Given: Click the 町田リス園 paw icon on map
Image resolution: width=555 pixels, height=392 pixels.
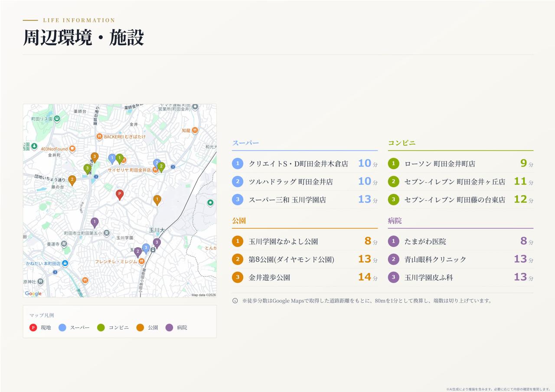Looking at the screenshot, I should coord(57,118).
